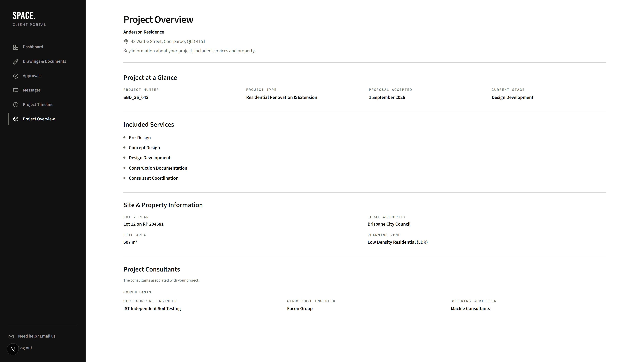Click the Project Timeline clock icon
This screenshot has width=644, height=362.
(16, 105)
